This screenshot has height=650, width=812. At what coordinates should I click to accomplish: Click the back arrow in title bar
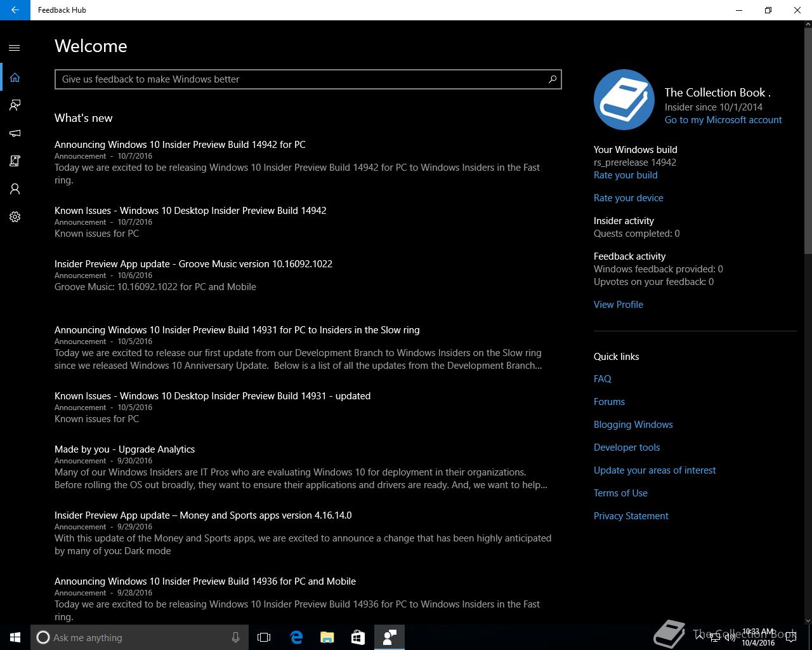pos(15,10)
